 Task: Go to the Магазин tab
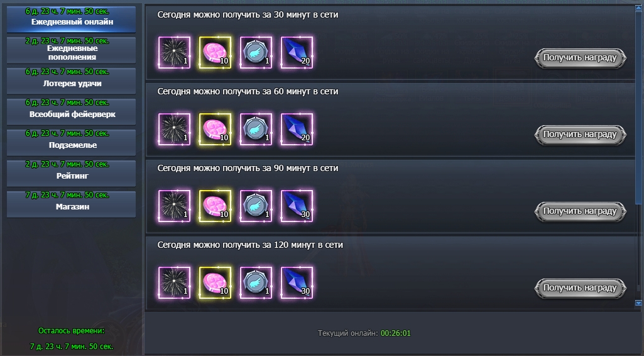(72, 204)
